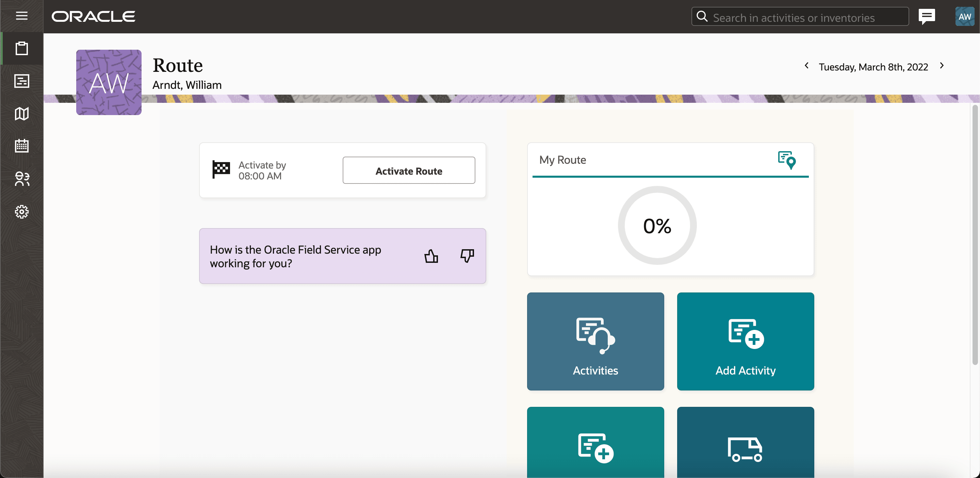This screenshot has height=478, width=980.
Task: Select the clipboard activities icon in sidebar
Action: click(x=22, y=48)
